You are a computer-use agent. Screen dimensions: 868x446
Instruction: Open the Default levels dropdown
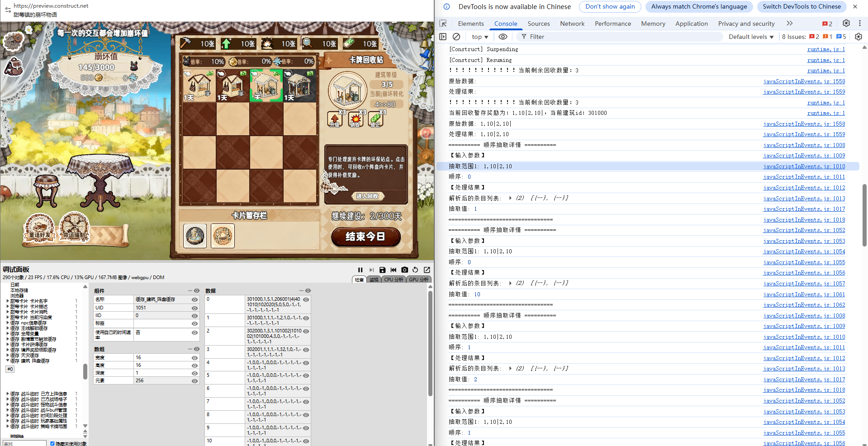[751, 37]
